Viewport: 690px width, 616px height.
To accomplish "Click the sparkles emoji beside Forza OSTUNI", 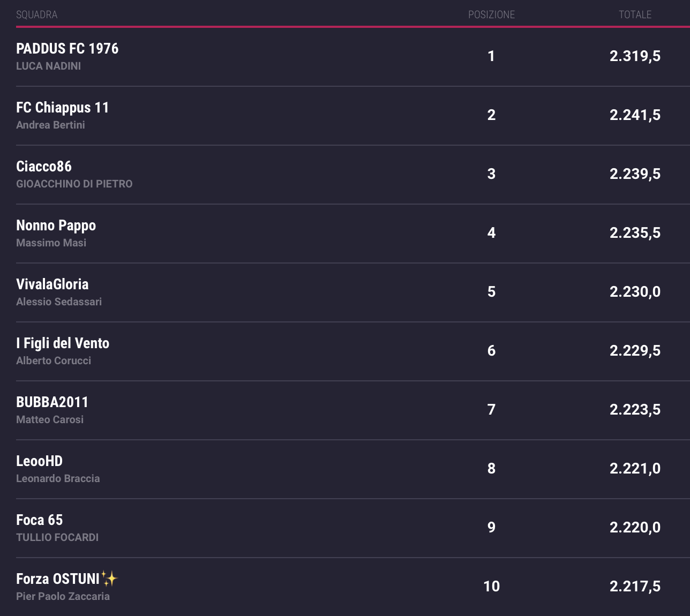I will tap(109, 579).
